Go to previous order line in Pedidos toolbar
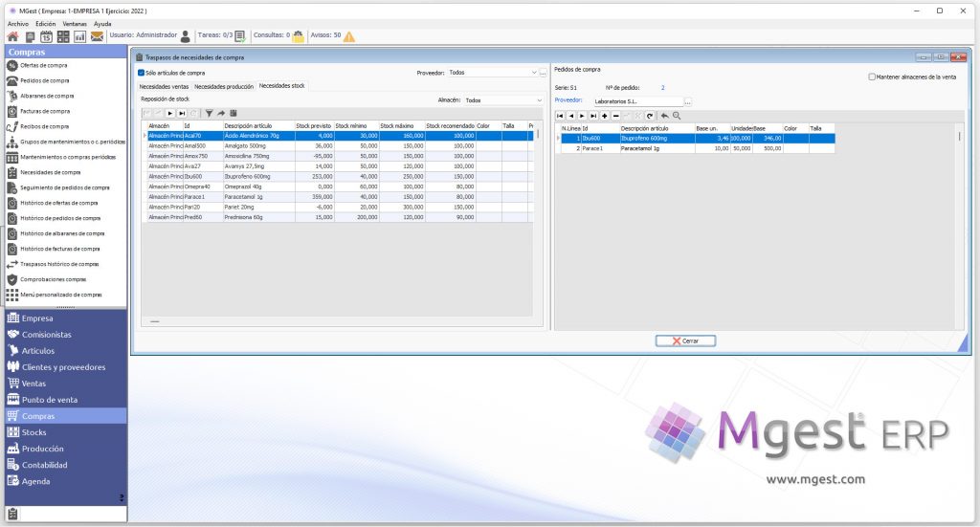This screenshot has width=980, height=527. (571, 116)
